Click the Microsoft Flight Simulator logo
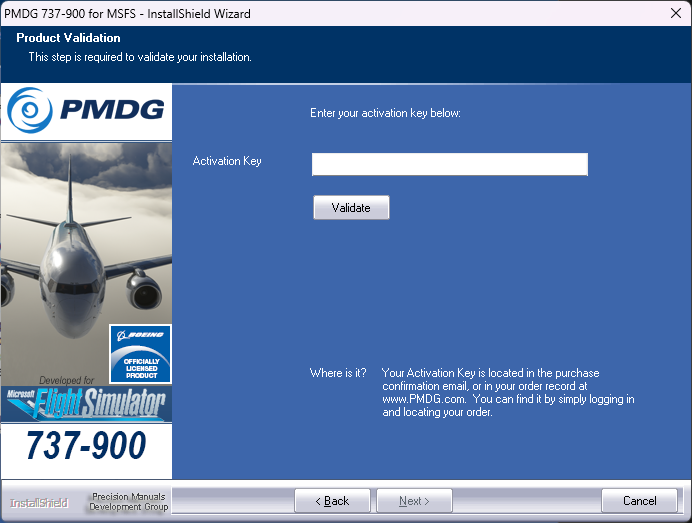 click(x=86, y=403)
